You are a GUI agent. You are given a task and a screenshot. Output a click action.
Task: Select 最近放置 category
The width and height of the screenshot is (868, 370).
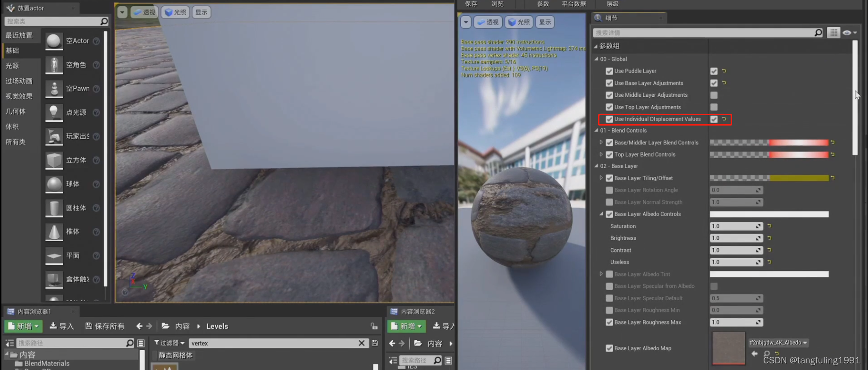(x=19, y=35)
